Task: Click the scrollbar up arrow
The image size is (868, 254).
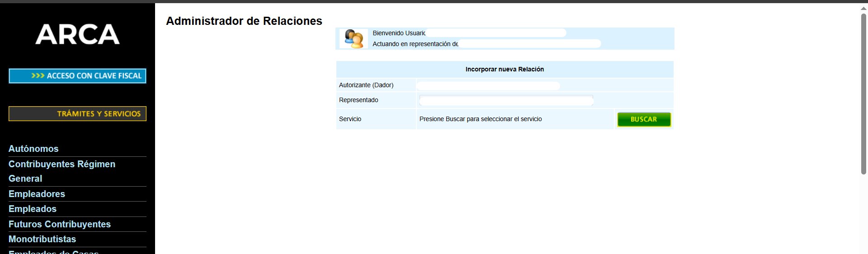Action: 863,9
